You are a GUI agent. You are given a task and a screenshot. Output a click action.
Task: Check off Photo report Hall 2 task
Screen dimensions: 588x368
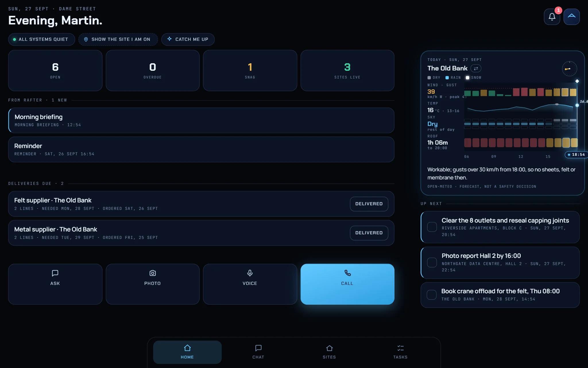(432, 262)
